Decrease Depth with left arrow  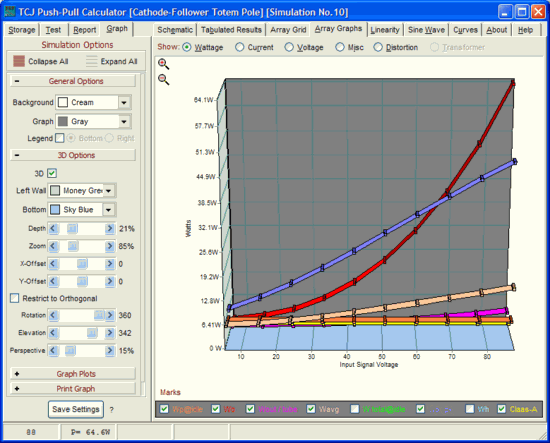coord(53,229)
